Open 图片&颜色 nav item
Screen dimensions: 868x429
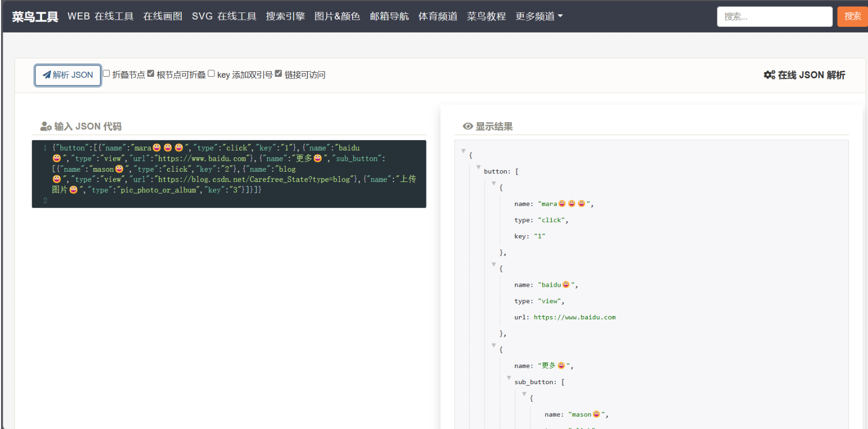[x=337, y=16]
